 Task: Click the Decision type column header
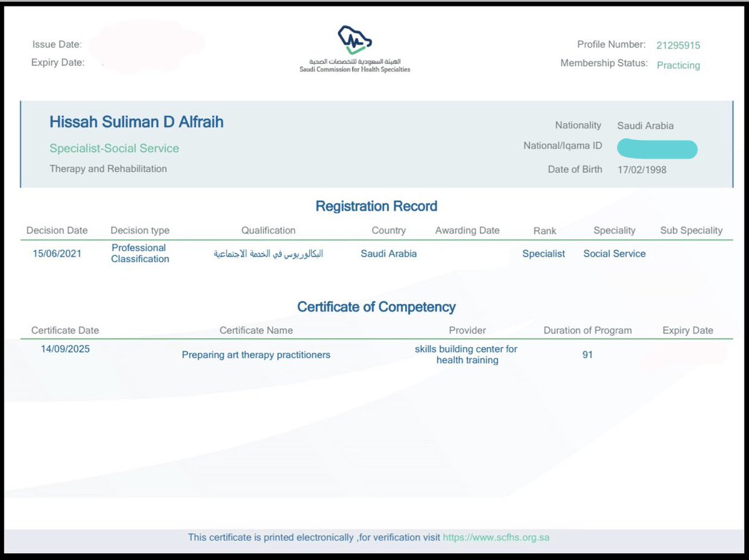[140, 230]
